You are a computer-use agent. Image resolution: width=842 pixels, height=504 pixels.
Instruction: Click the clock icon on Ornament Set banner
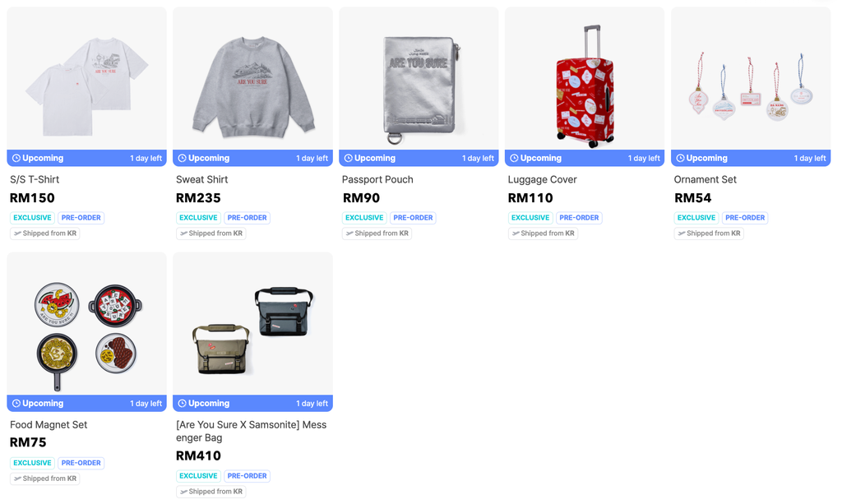(x=680, y=159)
